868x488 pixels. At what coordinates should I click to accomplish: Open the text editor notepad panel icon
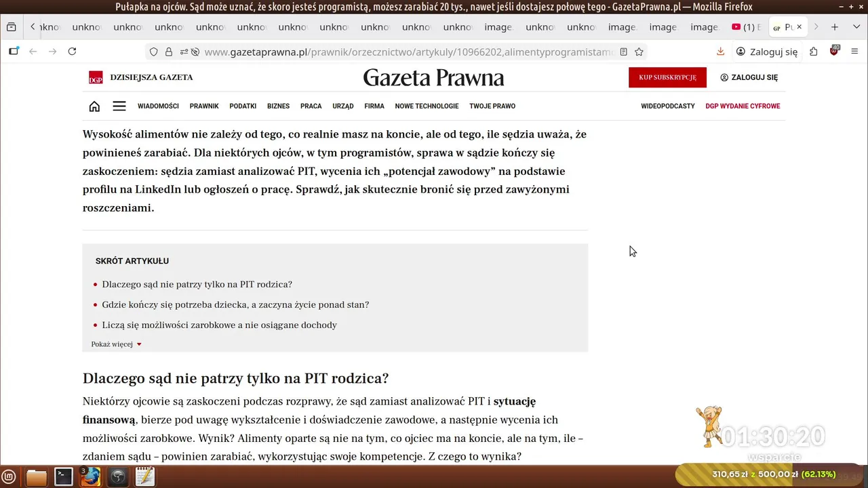144,477
